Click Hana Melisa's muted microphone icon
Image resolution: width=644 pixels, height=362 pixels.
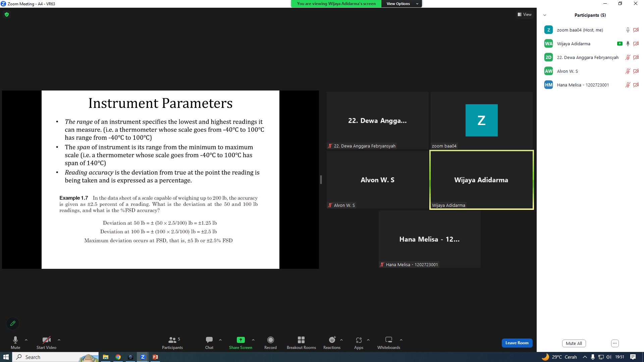[x=628, y=85]
